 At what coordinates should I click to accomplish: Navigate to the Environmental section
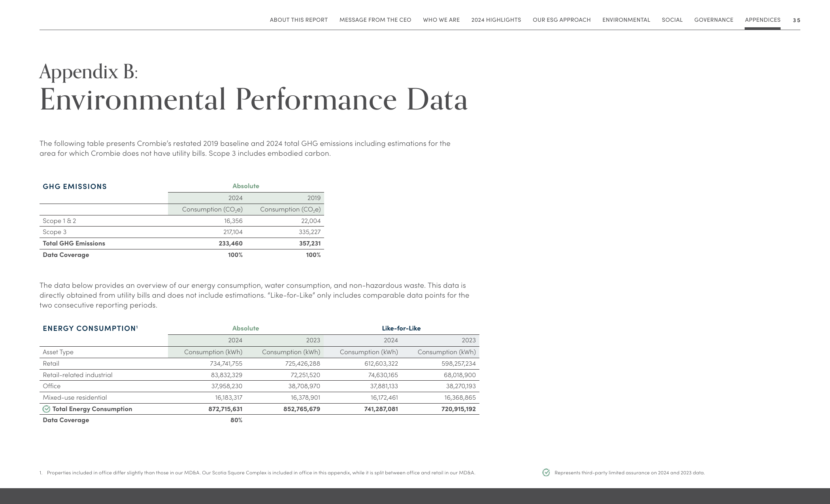[x=626, y=20]
